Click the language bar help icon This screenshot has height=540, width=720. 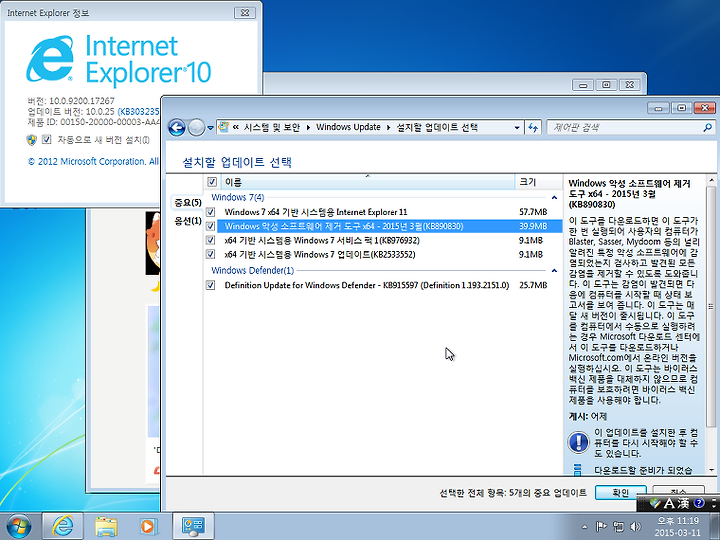(x=699, y=504)
